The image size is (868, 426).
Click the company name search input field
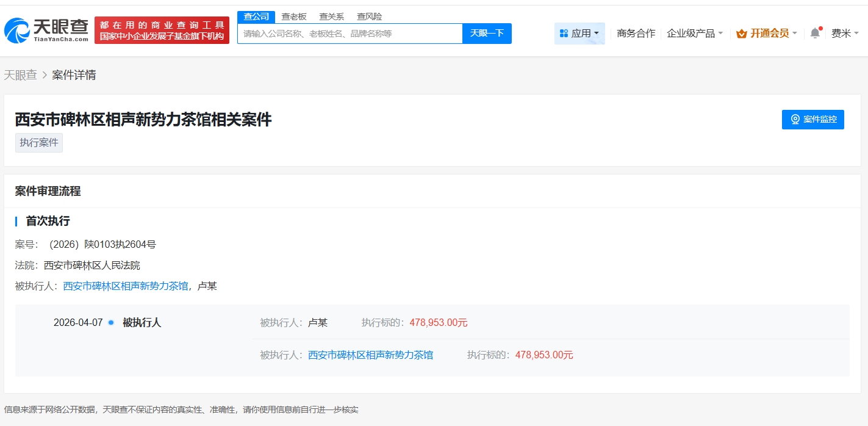click(x=350, y=34)
